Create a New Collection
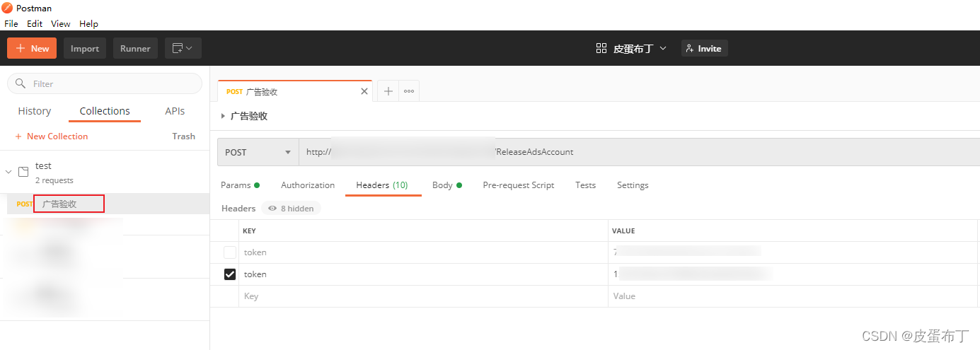Viewport: 980px width, 350px height. (52, 136)
